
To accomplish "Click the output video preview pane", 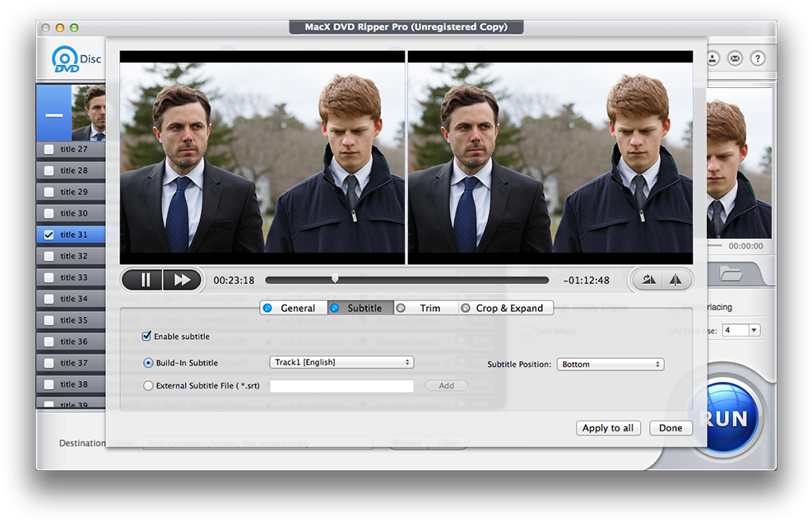I will (550, 157).
